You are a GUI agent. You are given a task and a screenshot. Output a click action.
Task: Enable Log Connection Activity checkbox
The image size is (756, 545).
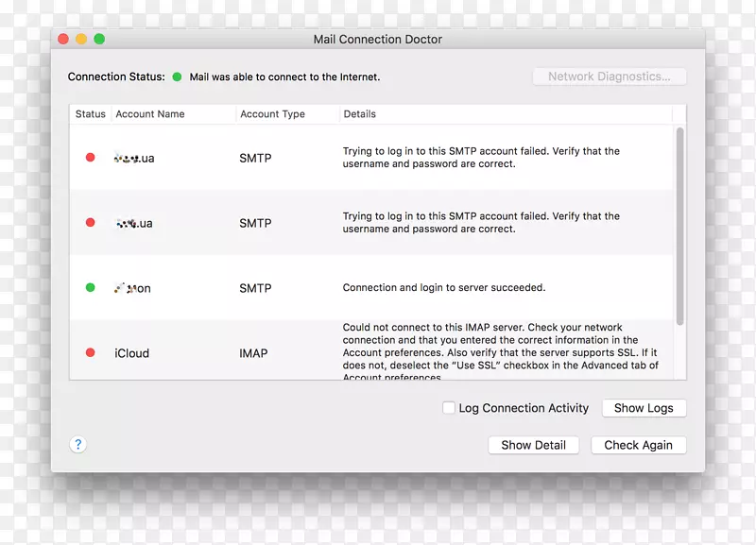coord(449,408)
